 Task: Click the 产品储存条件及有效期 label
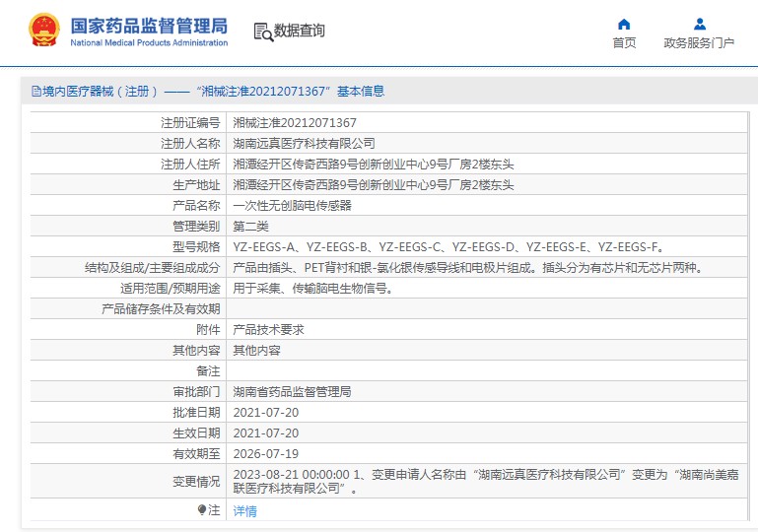(161, 309)
